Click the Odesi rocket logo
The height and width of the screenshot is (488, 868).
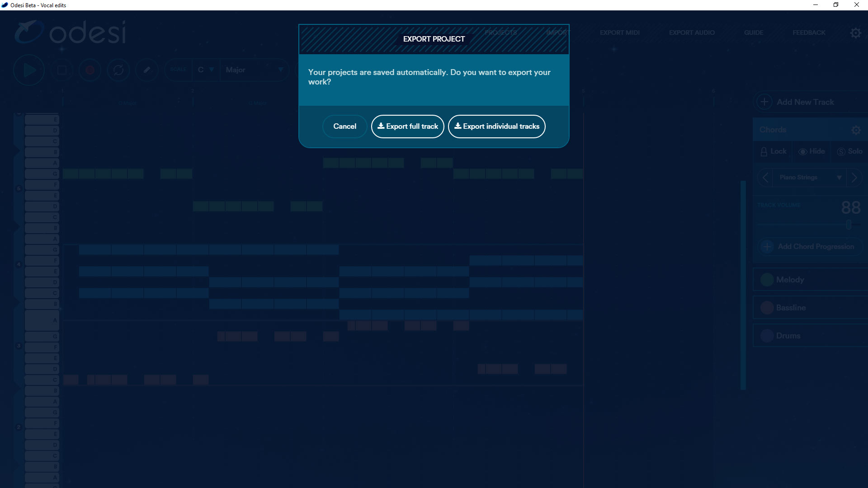[x=27, y=31]
